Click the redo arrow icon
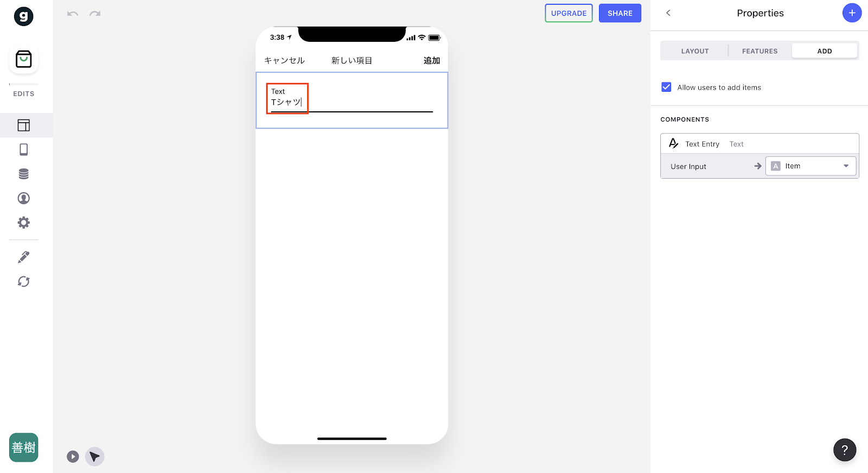Image resolution: width=868 pixels, height=473 pixels. [95, 14]
